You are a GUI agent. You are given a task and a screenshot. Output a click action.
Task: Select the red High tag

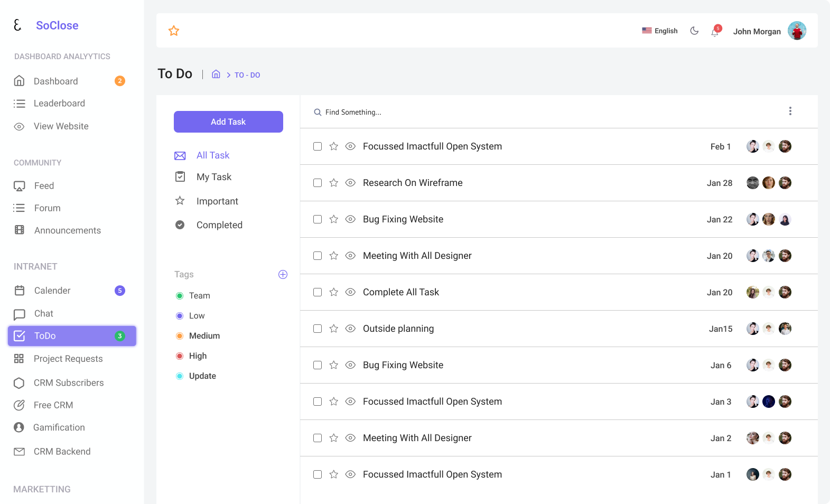191,356
